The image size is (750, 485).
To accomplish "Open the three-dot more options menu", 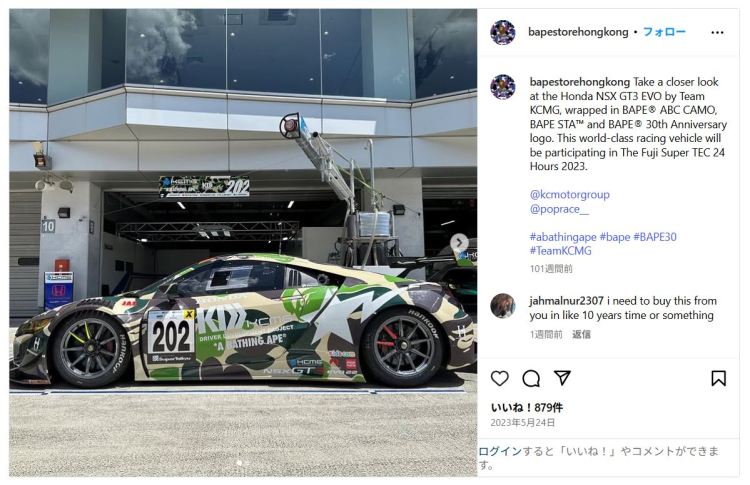I will point(717,33).
